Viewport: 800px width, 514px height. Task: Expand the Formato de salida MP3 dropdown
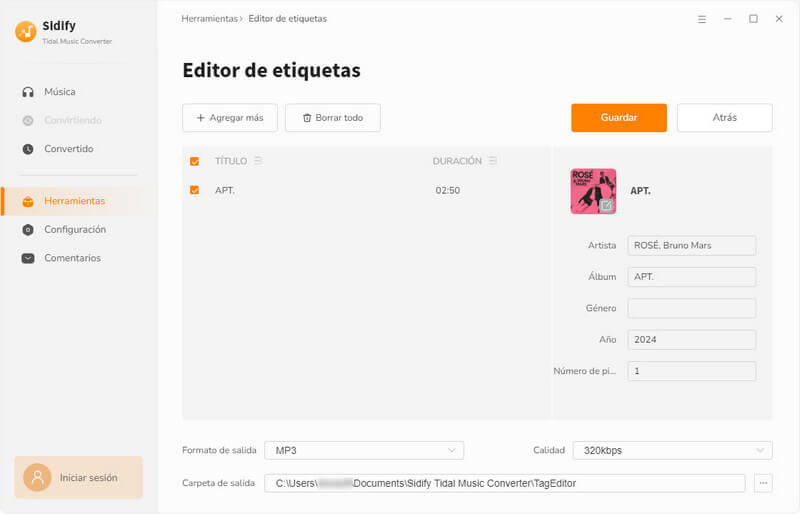(x=364, y=450)
